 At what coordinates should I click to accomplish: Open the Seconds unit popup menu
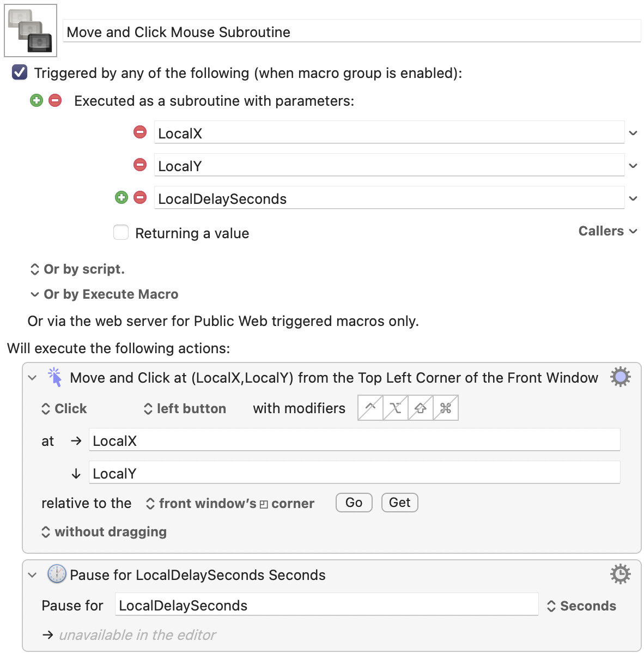(582, 606)
